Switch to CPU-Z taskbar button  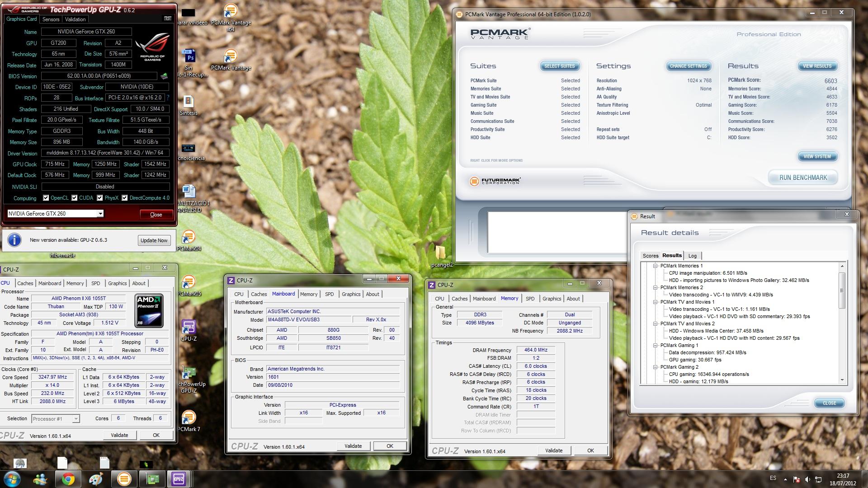click(179, 479)
